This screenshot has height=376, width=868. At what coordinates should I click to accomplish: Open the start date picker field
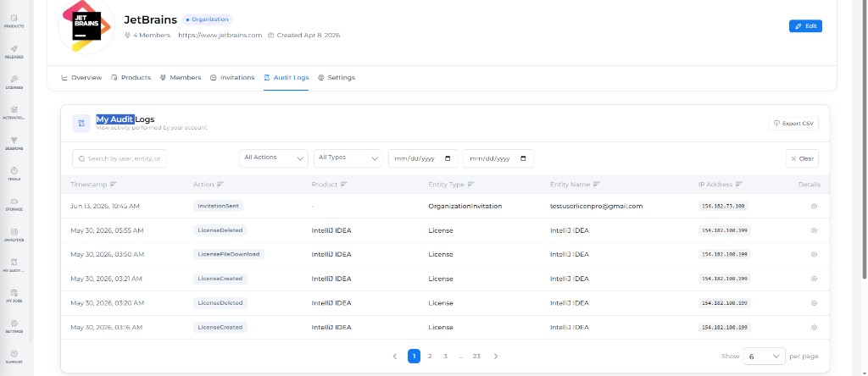click(x=423, y=158)
